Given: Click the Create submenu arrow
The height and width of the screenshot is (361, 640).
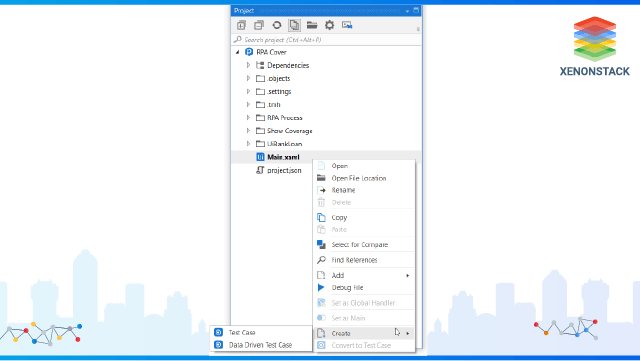Looking at the screenshot, I should (x=407, y=334).
